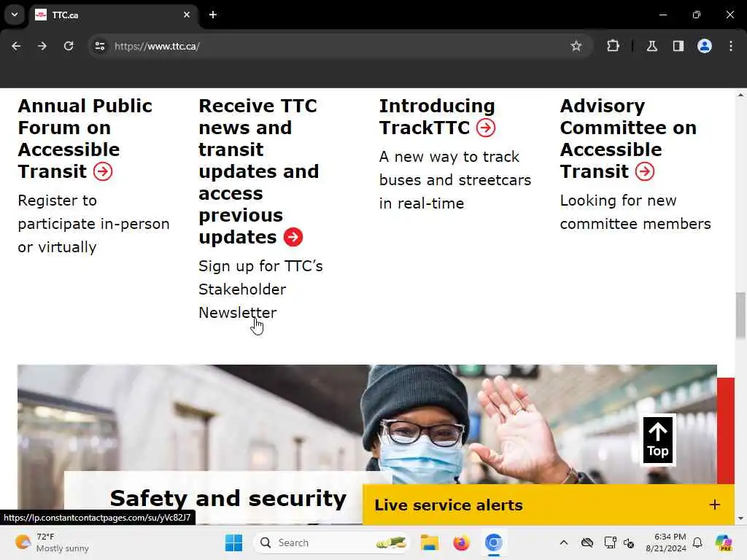Click the display/cast tray icon

pyautogui.click(x=610, y=542)
